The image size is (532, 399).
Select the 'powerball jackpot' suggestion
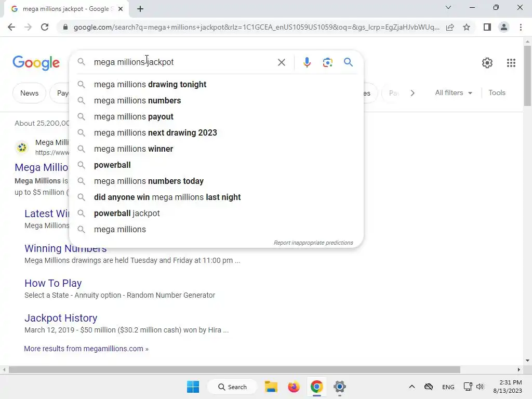point(216,214)
